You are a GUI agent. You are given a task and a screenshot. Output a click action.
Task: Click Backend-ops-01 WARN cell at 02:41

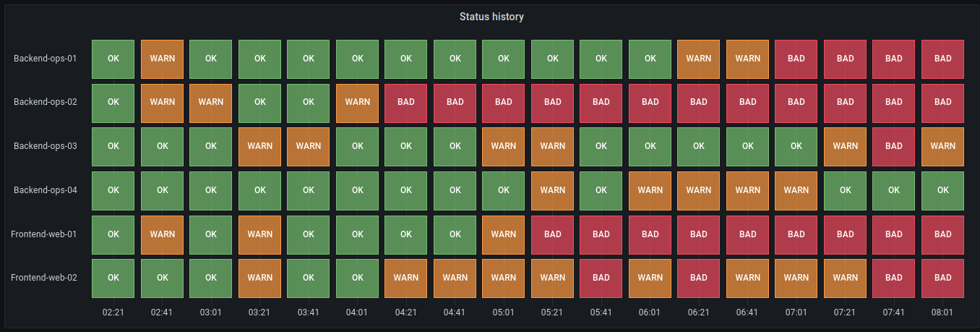162,59
